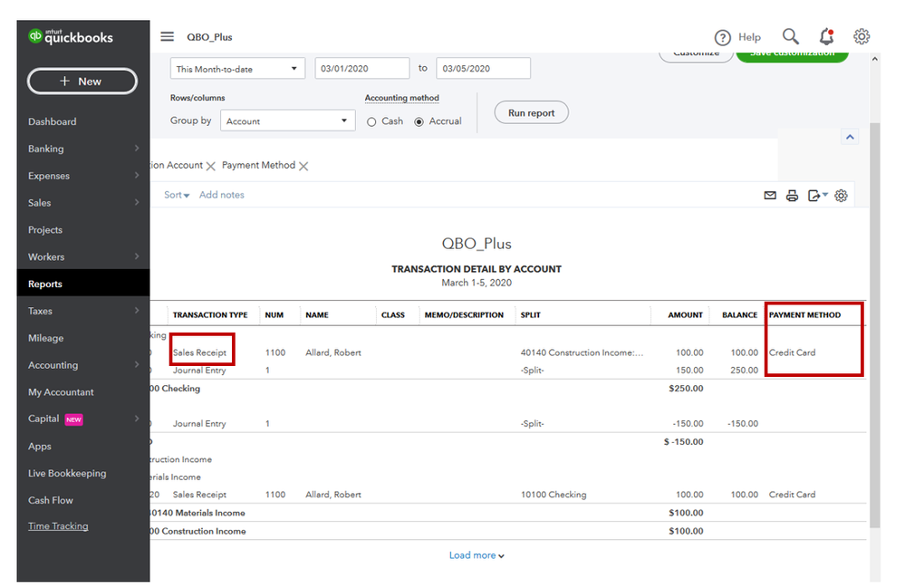Open the This Month-to-date period dropdown
Viewport: 905px width, 588px height.
(x=237, y=69)
